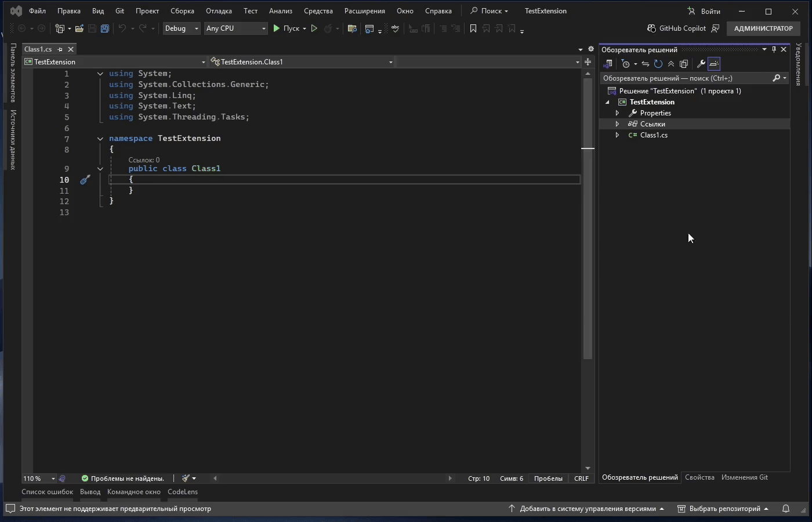Click the Find in Files toolbar icon
This screenshot has width=812, height=522.
(351, 28)
